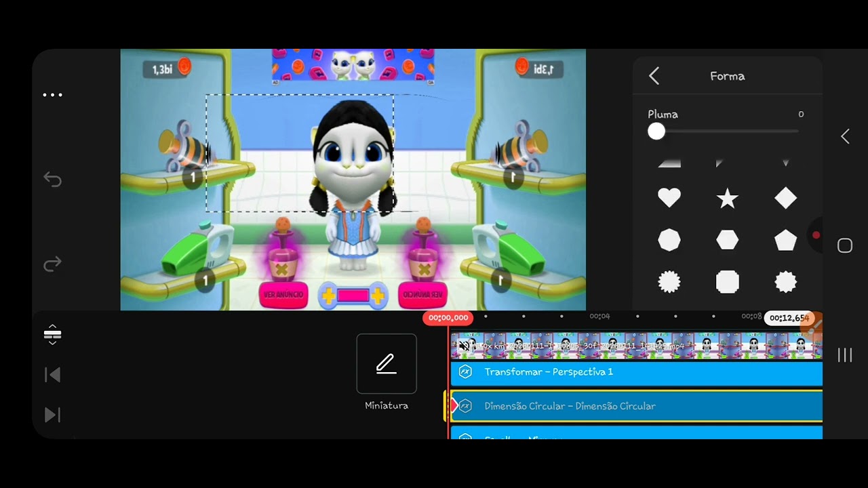This screenshot has height=488, width=868.
Task: Select the heart shape
Action: pos(669,198)
